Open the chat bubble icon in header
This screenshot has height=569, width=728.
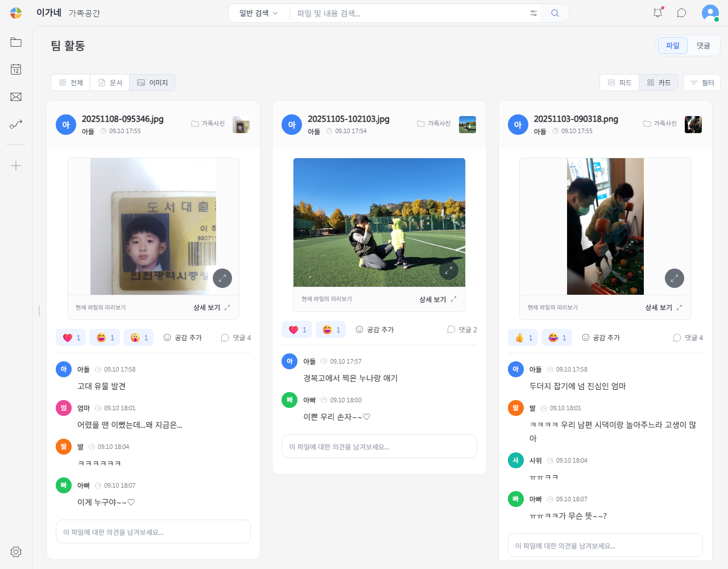(x=681, y=13)
